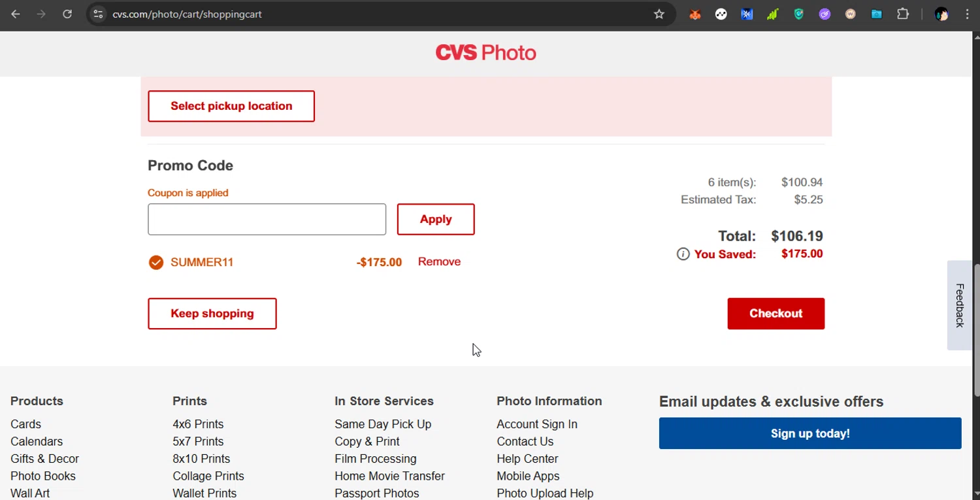Click the Total $106.19 amount
The height and width of the screenshot is (500, 980).
(797, 236)
